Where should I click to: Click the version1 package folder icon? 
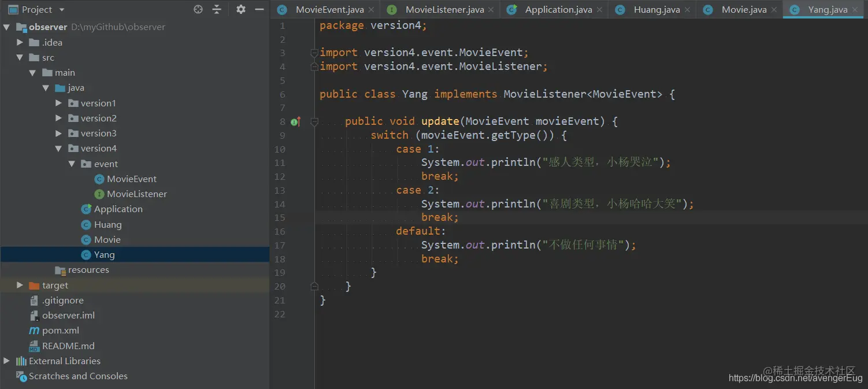tap(73, 103)
